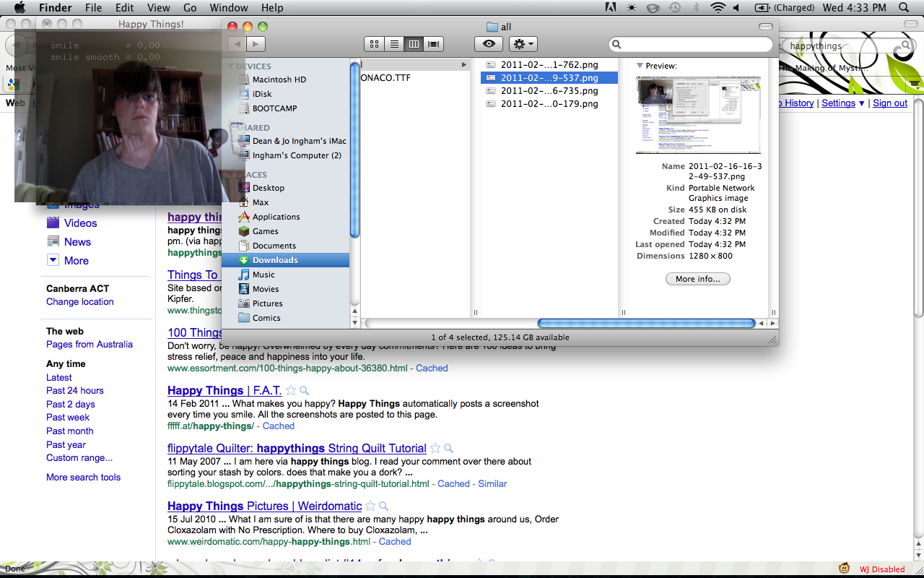Toggle Finder toolbar with the pill button
Image resolution: width=924 pixels, height=578 pixels.
click(x=766, y=27)
